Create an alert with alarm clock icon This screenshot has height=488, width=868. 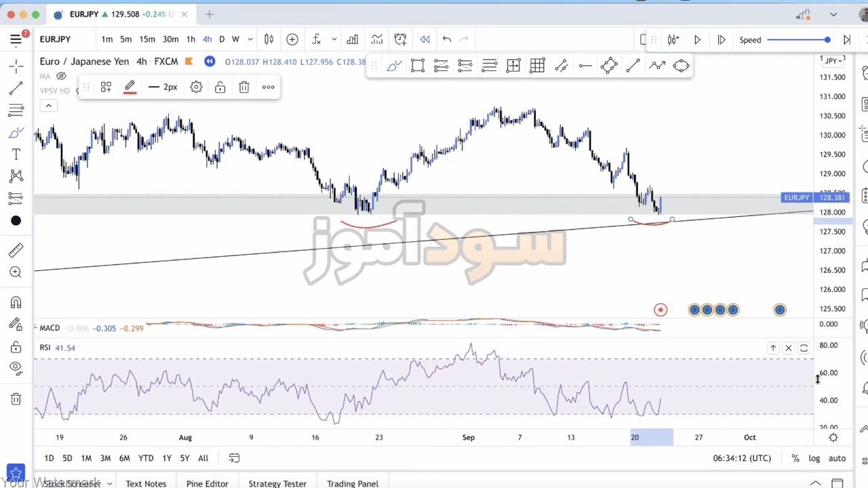click(x=401, y=39)
